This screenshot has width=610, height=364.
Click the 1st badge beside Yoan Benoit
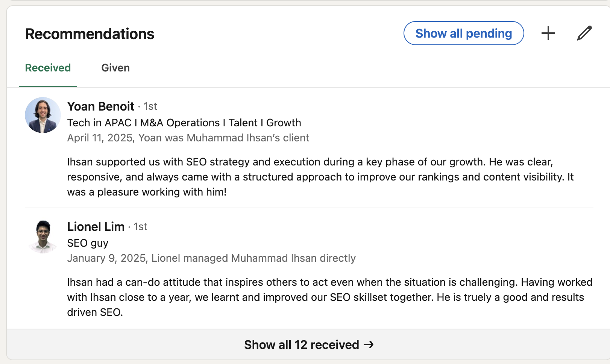click(x=150, y=106)
